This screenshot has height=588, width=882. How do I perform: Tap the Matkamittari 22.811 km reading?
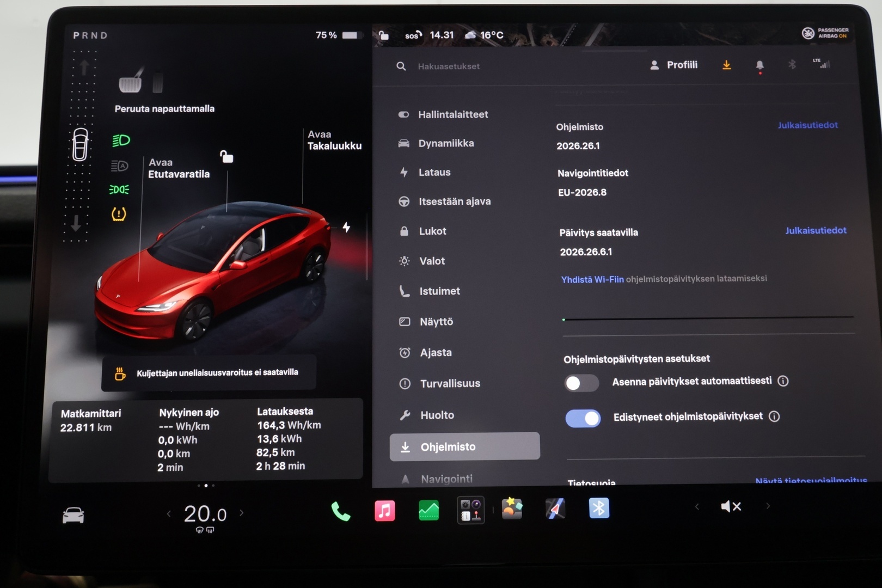[90, 420]
